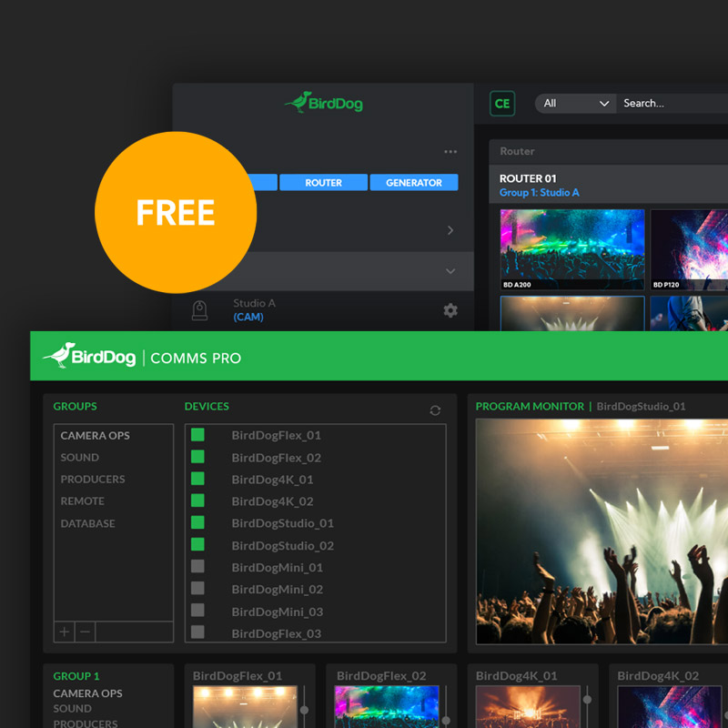Screen dimensions: 728x728
Task: Add a new group with plus button
Action: tap(65, 632)
